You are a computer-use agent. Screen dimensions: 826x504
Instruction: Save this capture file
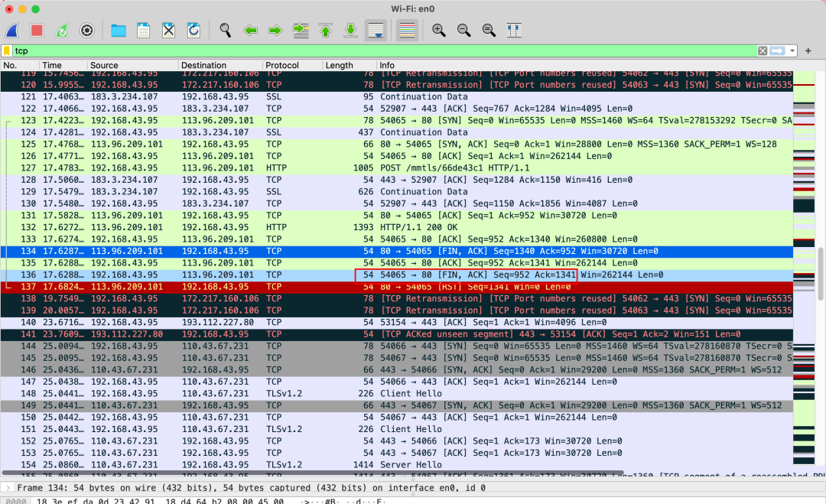pos(143,31)
